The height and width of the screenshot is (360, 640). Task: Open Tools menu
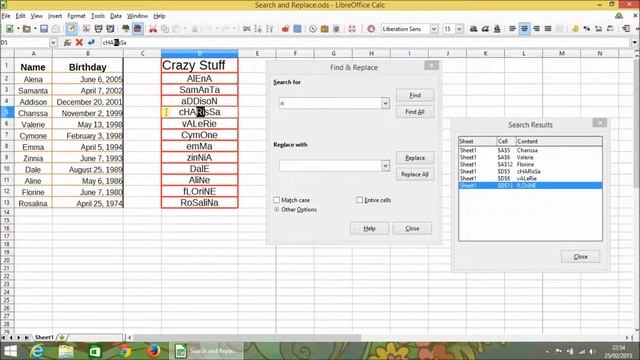pos(98,16)
